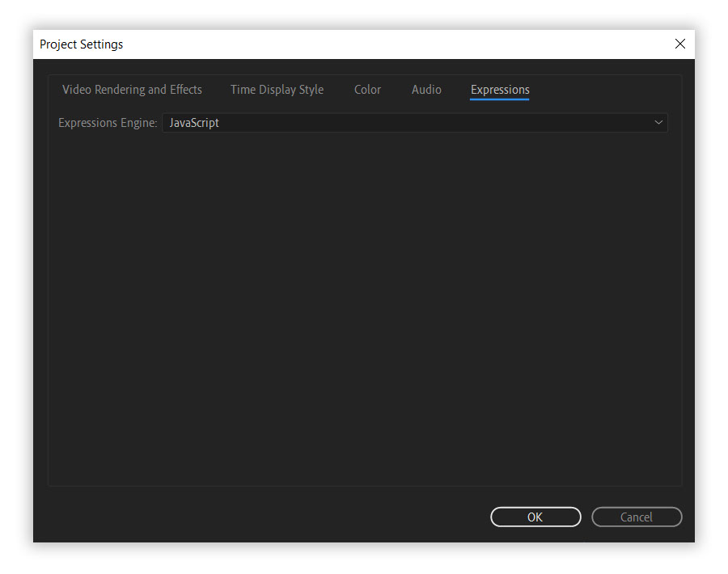Viewport: 728px width, 574px height.
Task: Click the gap between Color and Audio tabs
Action: [x=396, y=90]
